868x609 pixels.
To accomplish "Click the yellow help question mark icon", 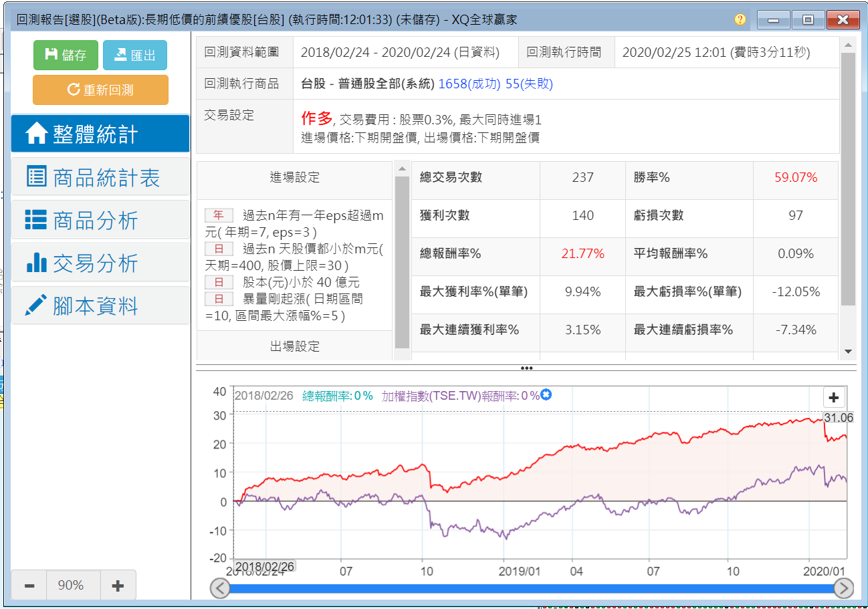I will coord(740,19).
